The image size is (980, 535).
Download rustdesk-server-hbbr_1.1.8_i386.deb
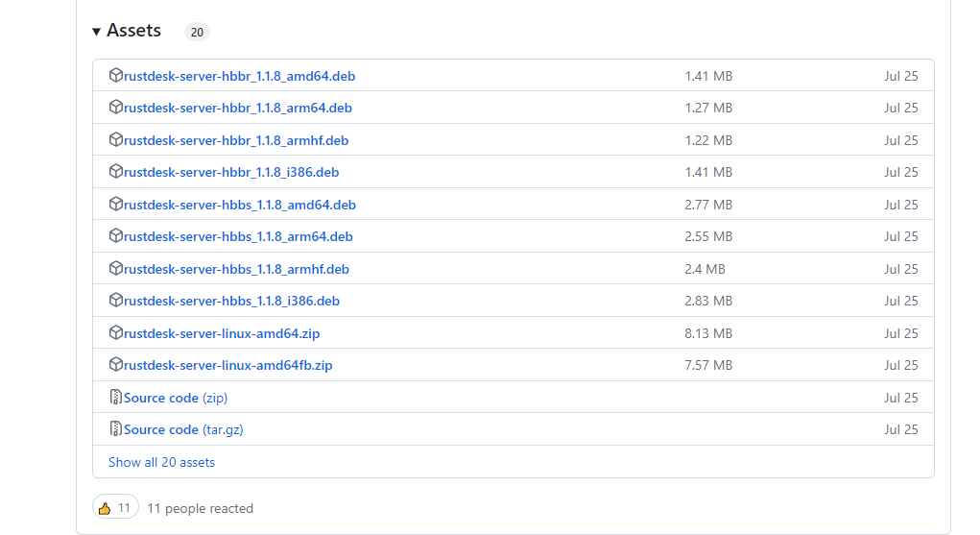pyautogui.click(x=231, y=172)
